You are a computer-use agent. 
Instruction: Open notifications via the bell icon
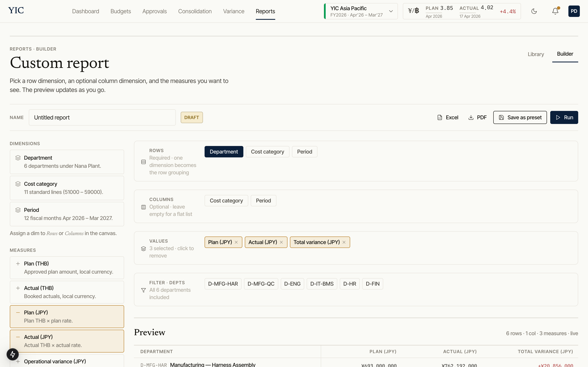555,11
